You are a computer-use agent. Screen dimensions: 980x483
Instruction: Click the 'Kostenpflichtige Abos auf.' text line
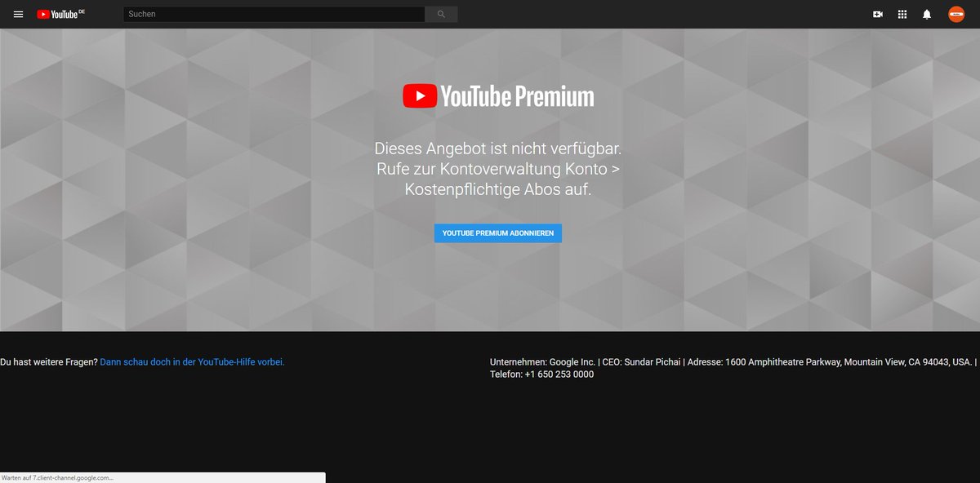pos(498,189)
